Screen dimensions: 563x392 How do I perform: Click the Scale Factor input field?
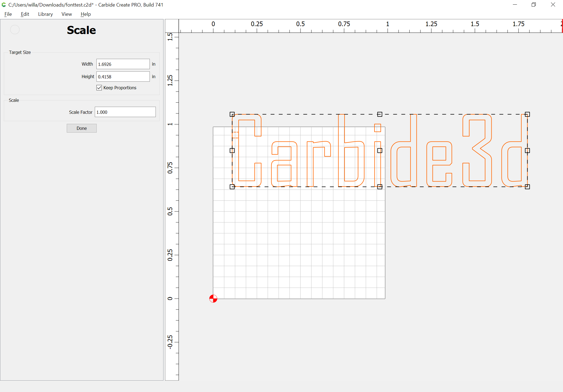[x=125, y=112]
